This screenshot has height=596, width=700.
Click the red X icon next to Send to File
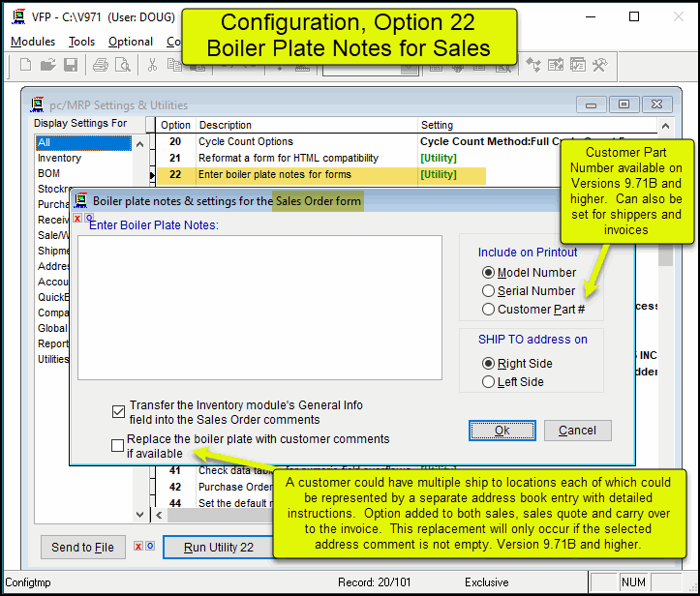tap(138, 546)
